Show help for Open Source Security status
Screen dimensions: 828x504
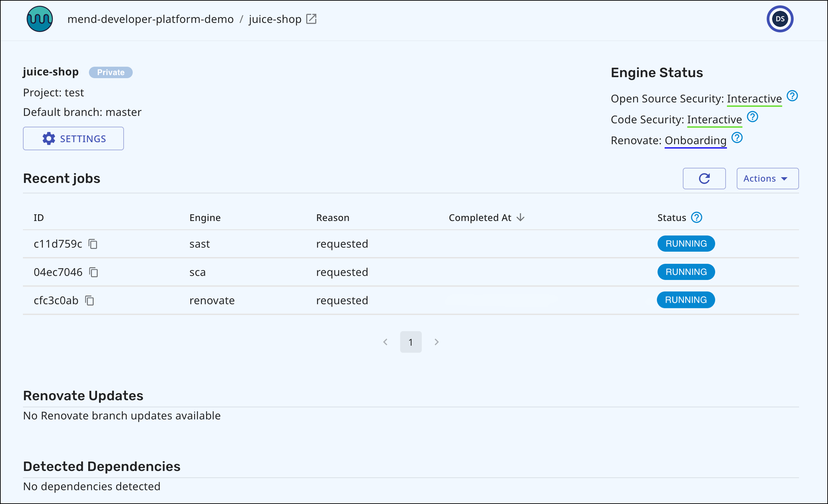tap(792, 96)
